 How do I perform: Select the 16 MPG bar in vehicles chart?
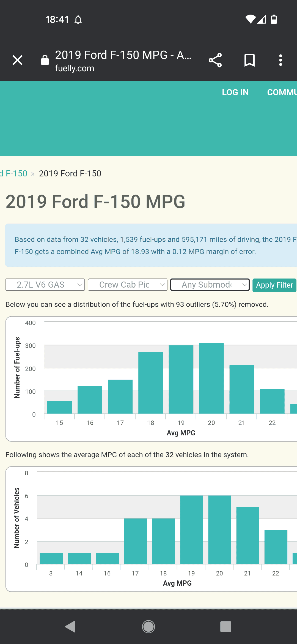click(107, 558)
